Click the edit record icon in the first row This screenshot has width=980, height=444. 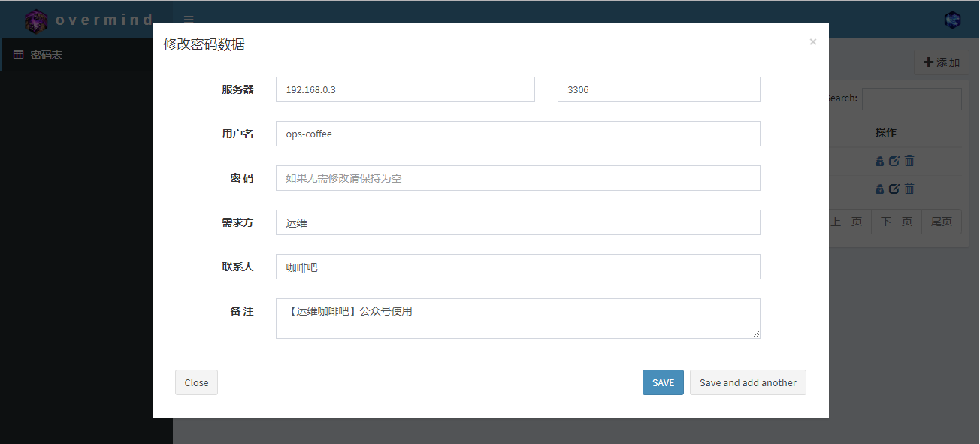894,160
